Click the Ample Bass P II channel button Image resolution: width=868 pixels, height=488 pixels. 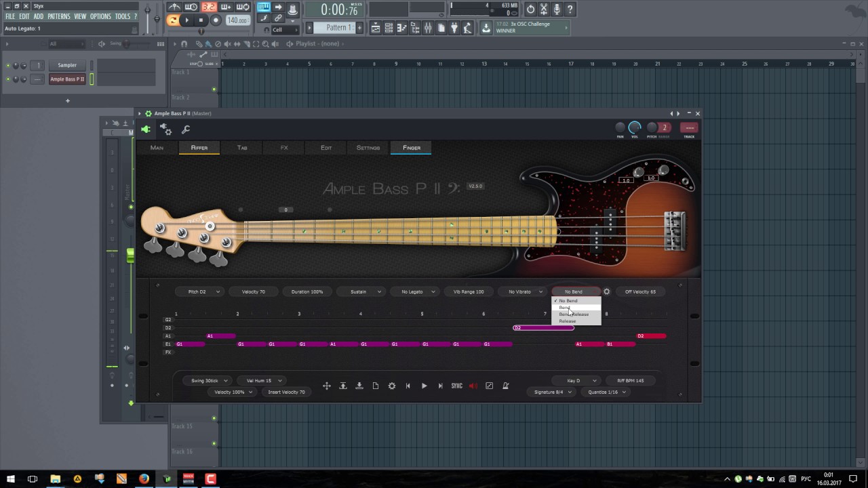click(x=67, y=79)
